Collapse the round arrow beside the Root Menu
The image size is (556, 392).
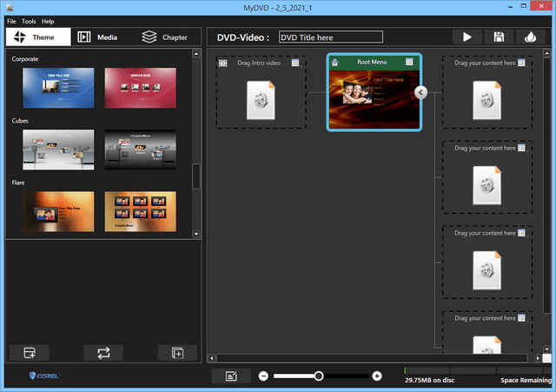click(x=420, y=92)
